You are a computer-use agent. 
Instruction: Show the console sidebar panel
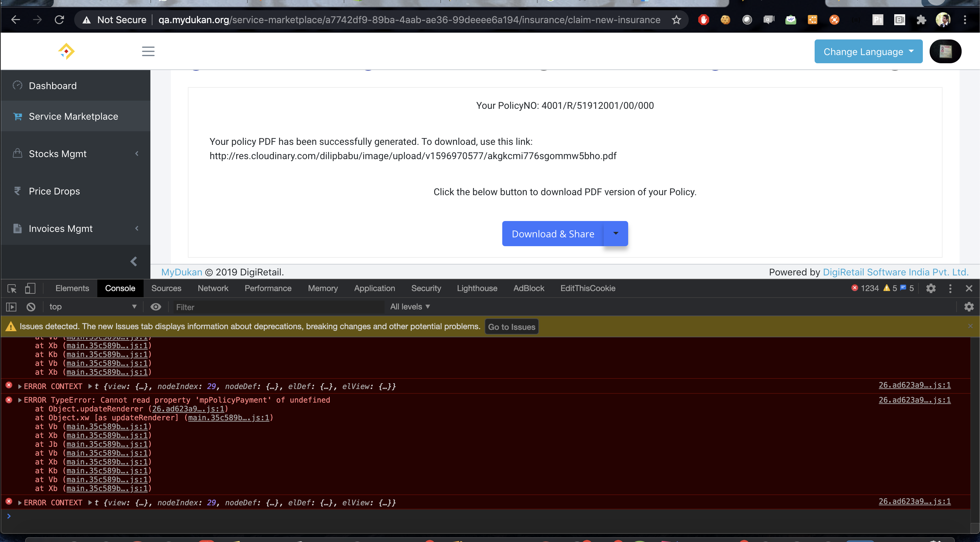12,307
